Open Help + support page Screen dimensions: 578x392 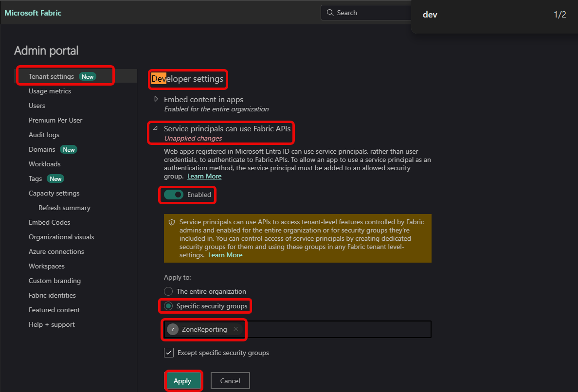[x=52, y=324]
